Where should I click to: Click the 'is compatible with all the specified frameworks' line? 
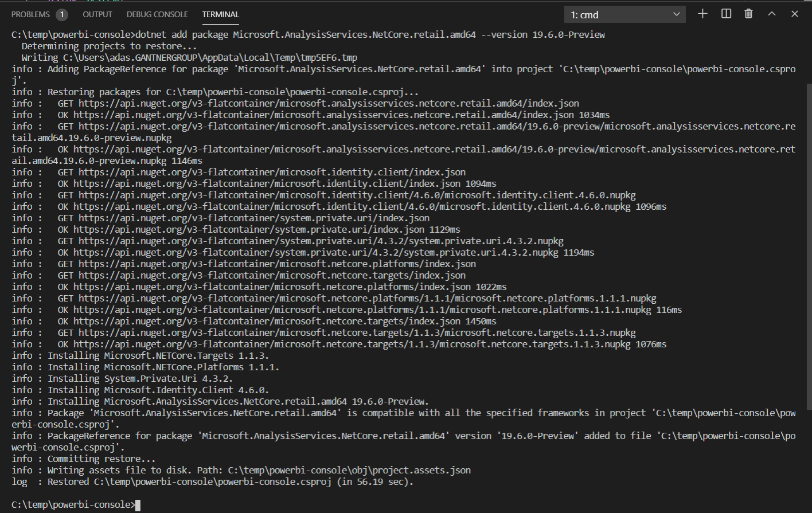tap(404, 419)
